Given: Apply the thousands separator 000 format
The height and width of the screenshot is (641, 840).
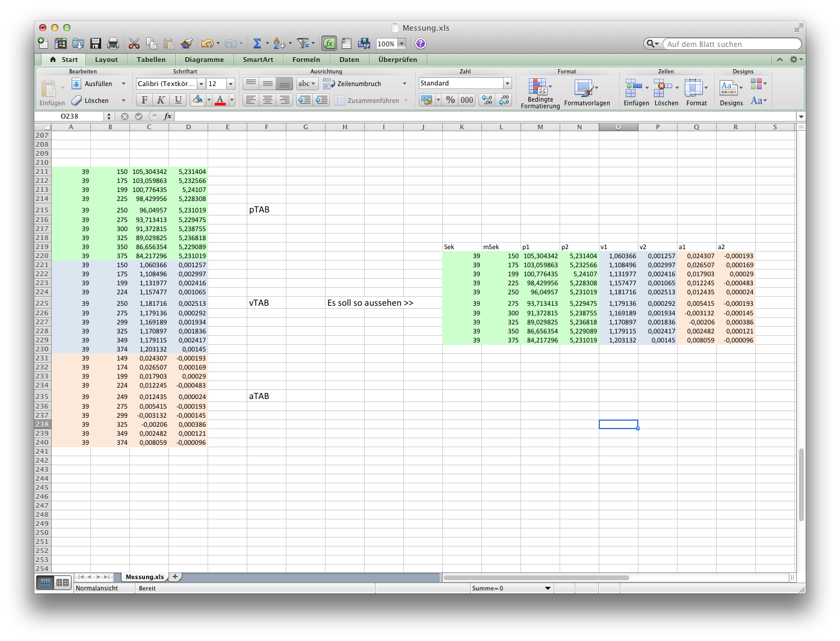Looking at the screenshot, I should pyautogui.click(x=467, y=100).
